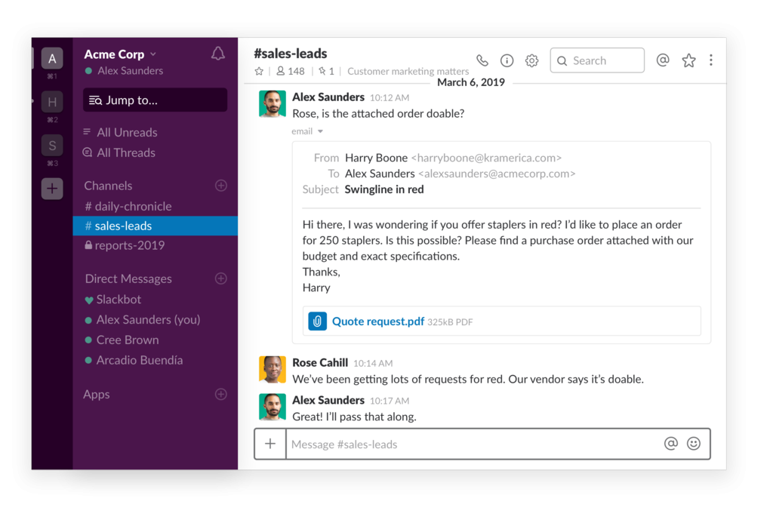Attach a file using the plus icon
The width and height of the screenshot is (773, 532).
coord(270,444)
